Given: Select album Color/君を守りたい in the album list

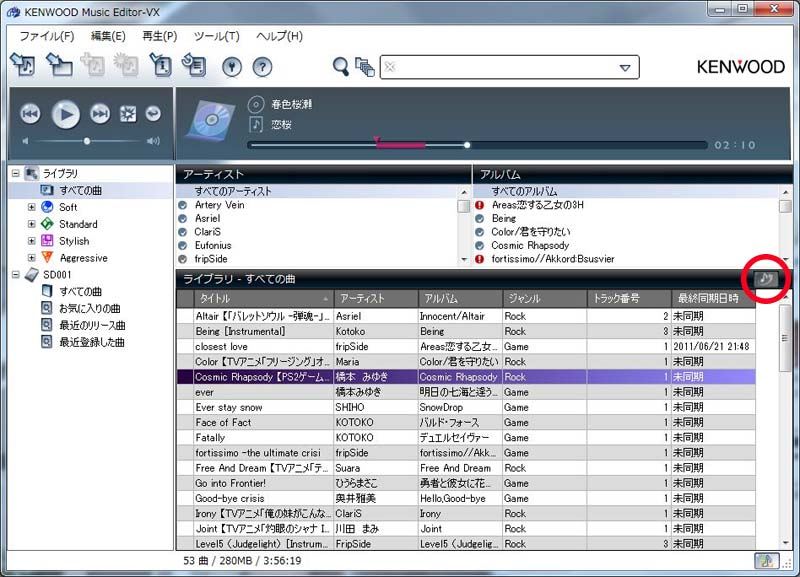Looking at the screenshot, I should pos(531,232).
